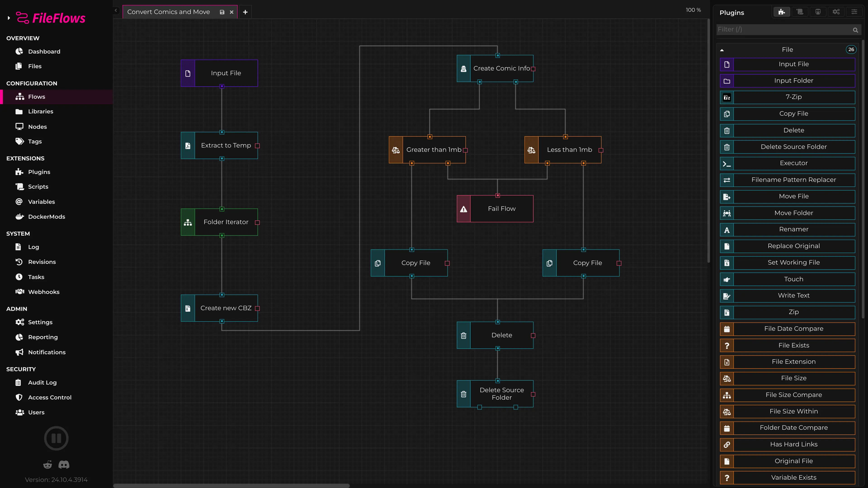Click the Less than 1mb scale icon
This screenshot has height=488, width=868.
coord(531,150)
